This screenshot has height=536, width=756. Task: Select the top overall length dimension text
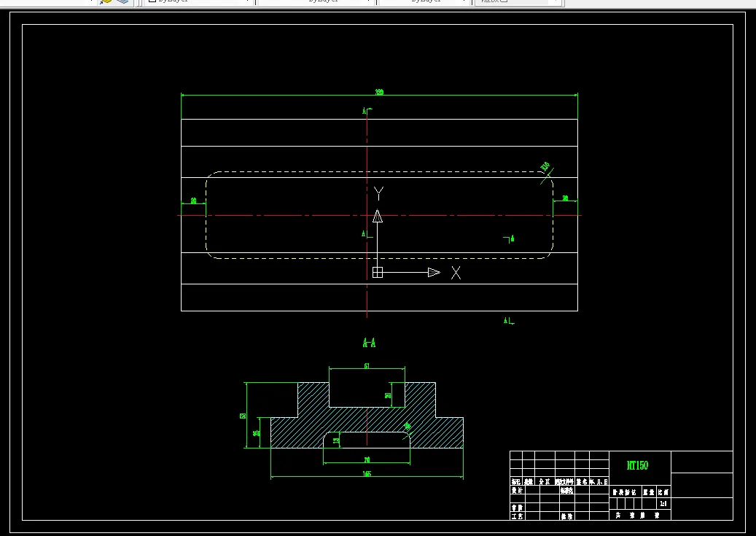click(x=379, y=92)
